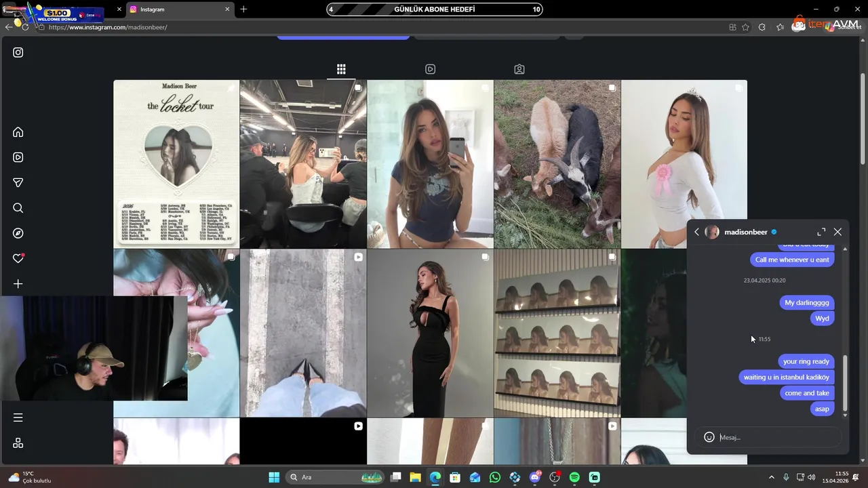Reload the page with refresh button

pos(25,27)
